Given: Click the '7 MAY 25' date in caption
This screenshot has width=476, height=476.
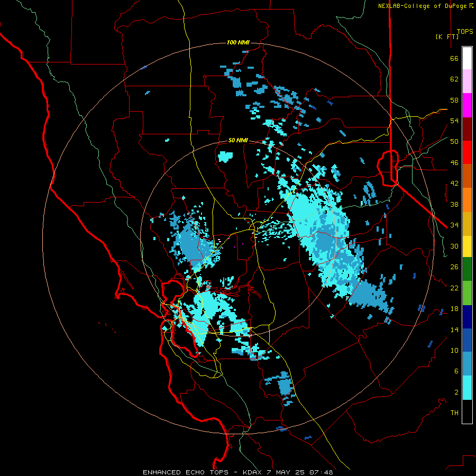Looking at the screenshot, I should coord(286,472).
